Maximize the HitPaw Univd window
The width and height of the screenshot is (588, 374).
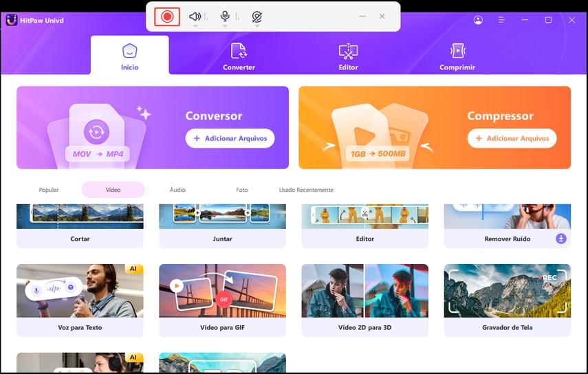pyautogui.click(x=548, y=20)
